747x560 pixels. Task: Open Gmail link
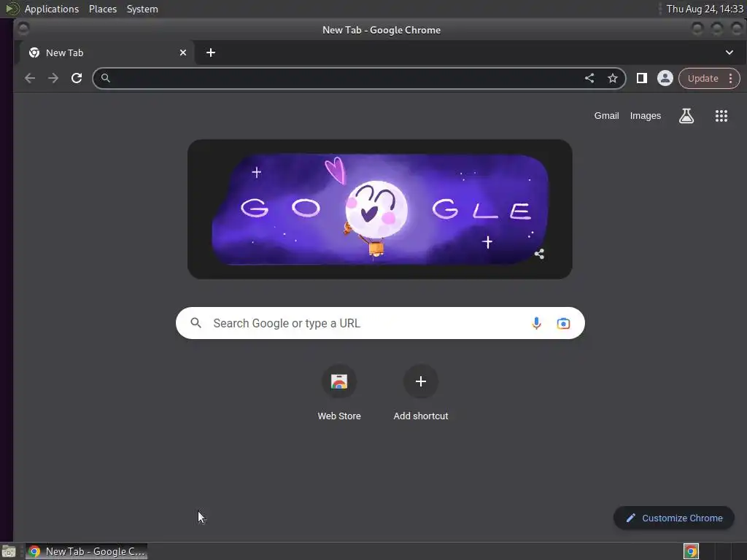click(x=606, y=116)
